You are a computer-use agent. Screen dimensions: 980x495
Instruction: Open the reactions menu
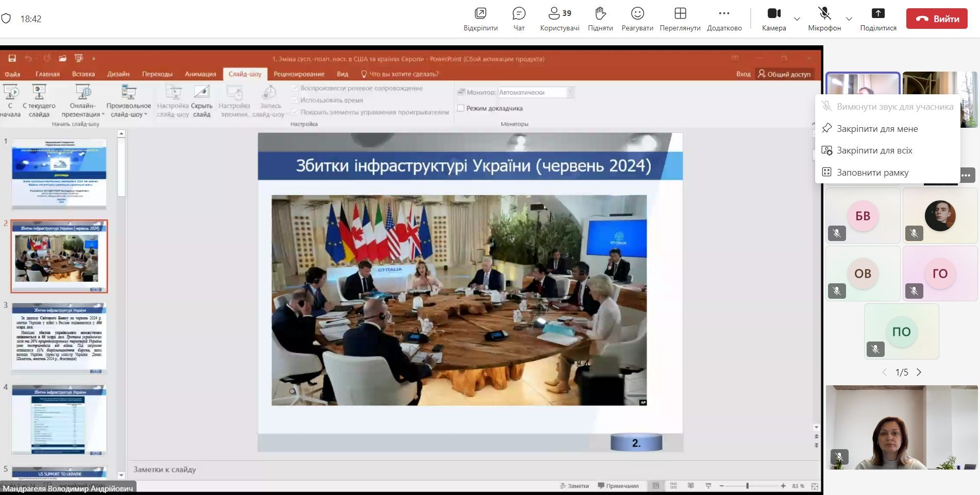637,19
